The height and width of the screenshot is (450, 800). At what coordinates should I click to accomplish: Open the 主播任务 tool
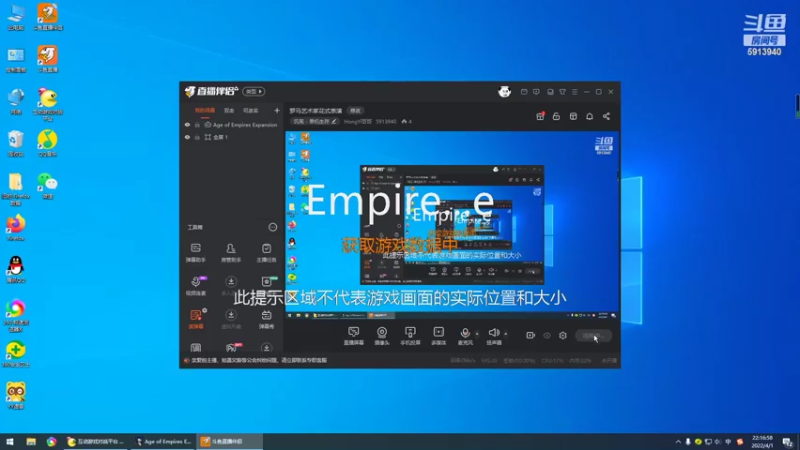pyautogui.click(x=266, y=253)
